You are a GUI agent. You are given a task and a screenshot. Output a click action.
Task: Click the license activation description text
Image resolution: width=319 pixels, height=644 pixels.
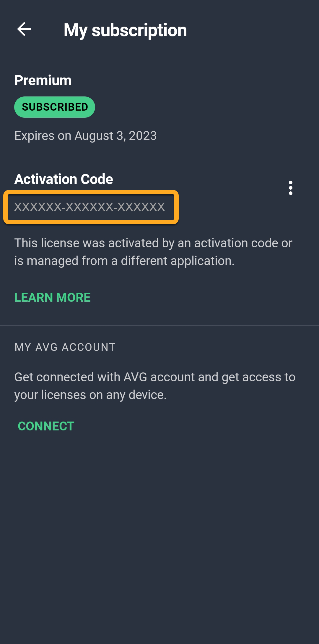(153, 252)
